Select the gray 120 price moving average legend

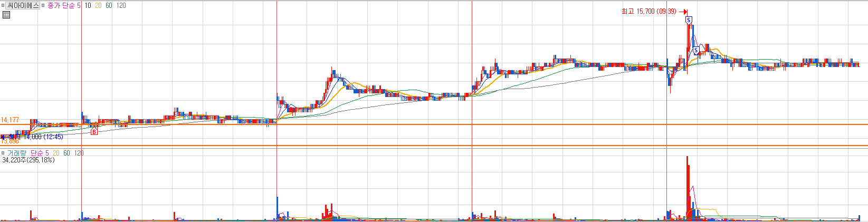click(121, 5)
